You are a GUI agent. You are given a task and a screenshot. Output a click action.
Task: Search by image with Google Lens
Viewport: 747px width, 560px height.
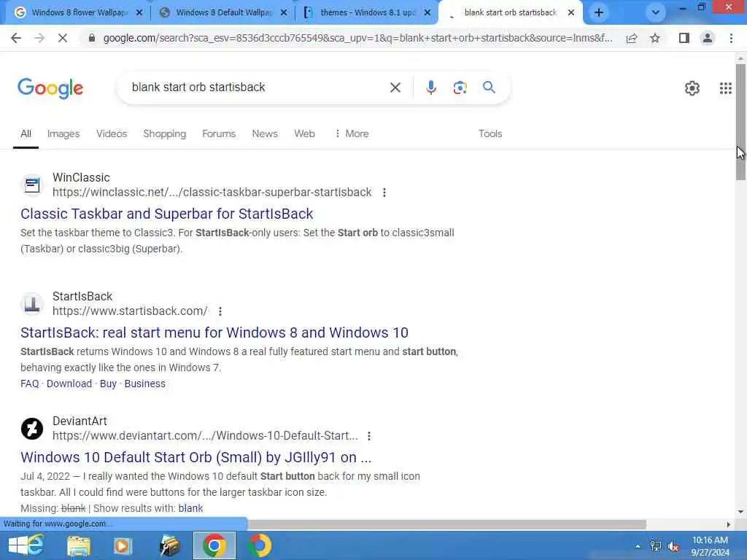[460, 87]
